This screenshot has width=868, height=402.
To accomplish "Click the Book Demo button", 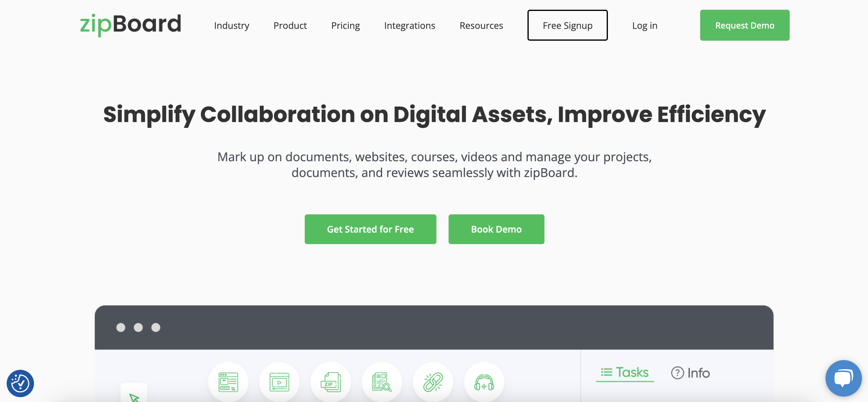I will point(496,229).
